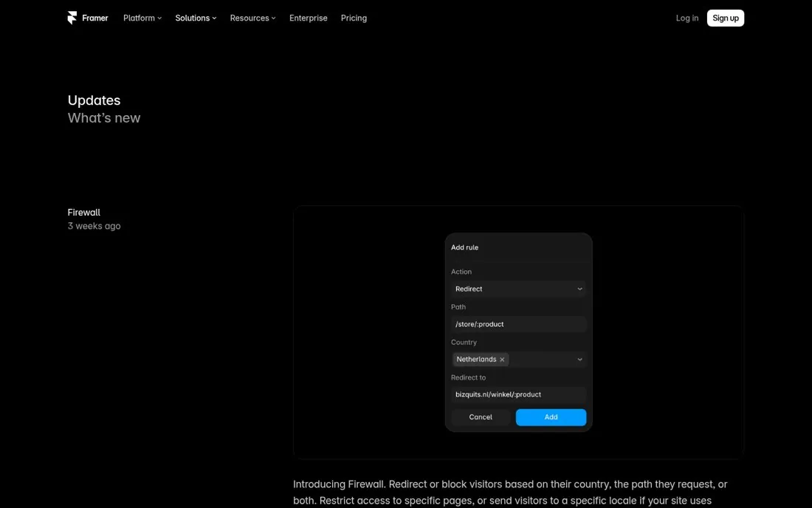Expand the Platform menu chevron

coord(159,18)
